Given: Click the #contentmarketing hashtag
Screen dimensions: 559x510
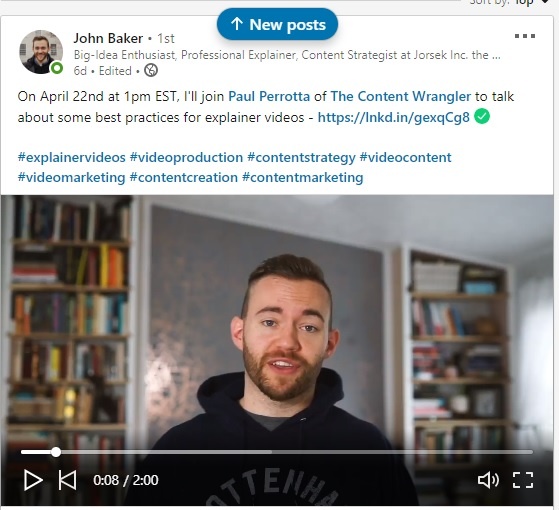Looking at the screenshot, I should [x=303, y=177].
